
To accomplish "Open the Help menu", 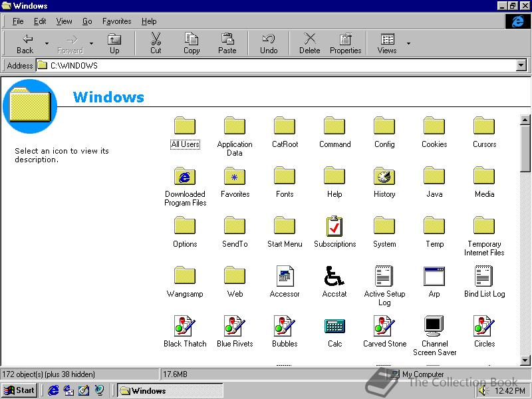I will click(149, 21).
